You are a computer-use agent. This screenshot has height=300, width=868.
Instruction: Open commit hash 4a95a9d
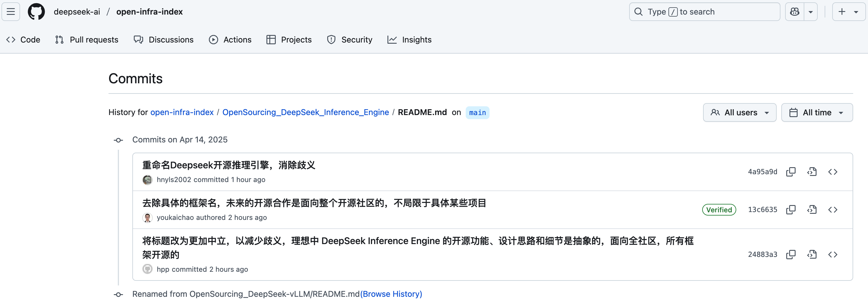[762, 172]
